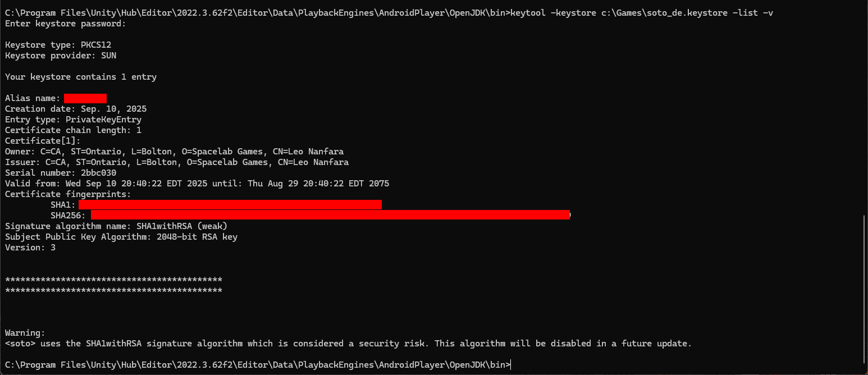The image size is (868, 375).
Task: Click 'Your keystore contains 1 entry' text
Action: point(81,77)
